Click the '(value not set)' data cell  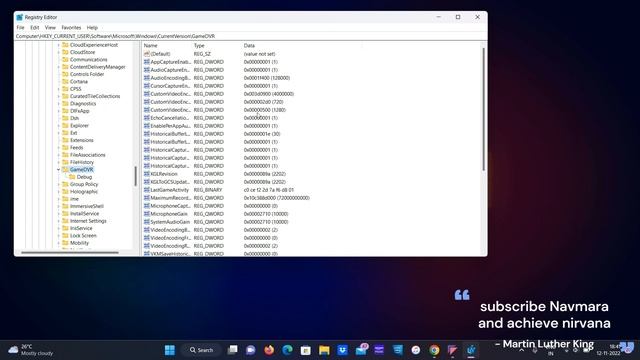click(x=259, y=54)
